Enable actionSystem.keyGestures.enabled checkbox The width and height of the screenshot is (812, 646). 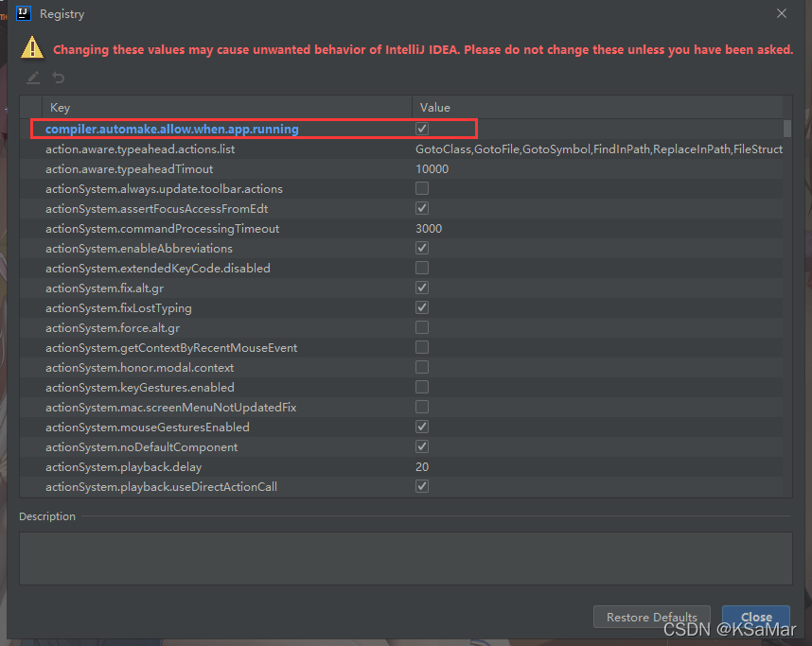coord(422,387)
